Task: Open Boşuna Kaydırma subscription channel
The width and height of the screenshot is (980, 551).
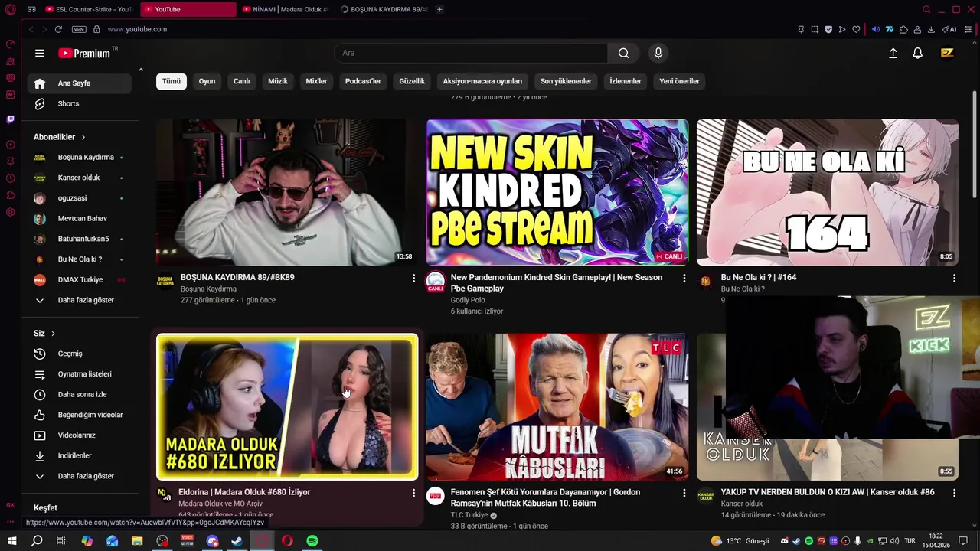Action: coord(80,157)
